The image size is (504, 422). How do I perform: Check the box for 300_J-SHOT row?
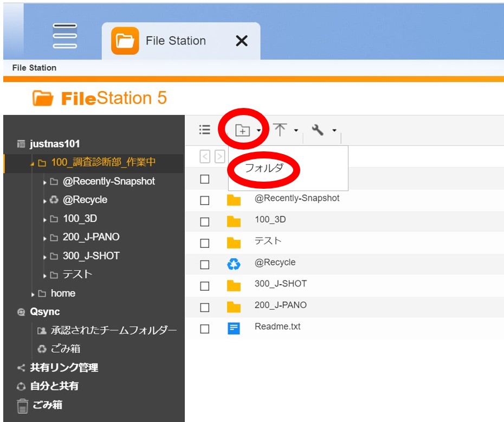tap(205, 286)
